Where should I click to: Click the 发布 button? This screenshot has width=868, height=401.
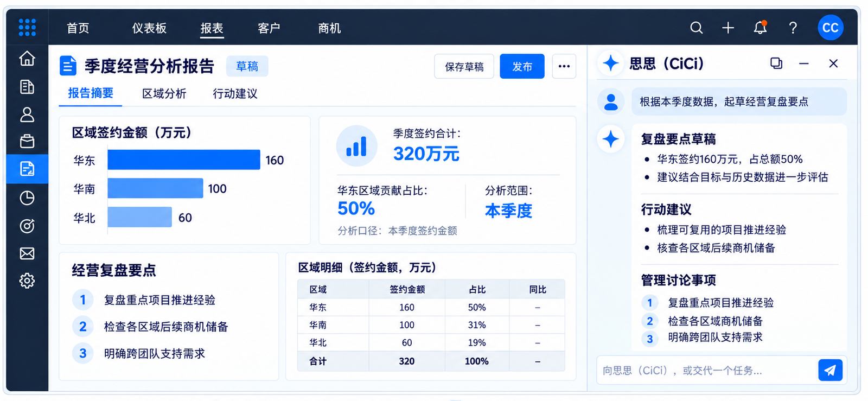click(x=522, y=66)
